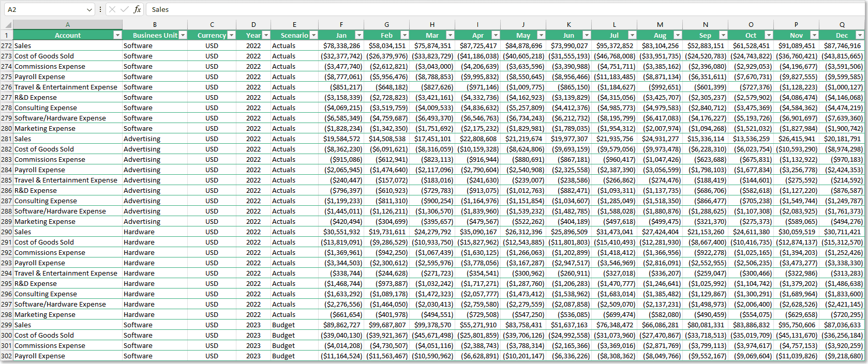Open the Aug column filter dropdown
This screenshot has height=364, width=868.
678,35
